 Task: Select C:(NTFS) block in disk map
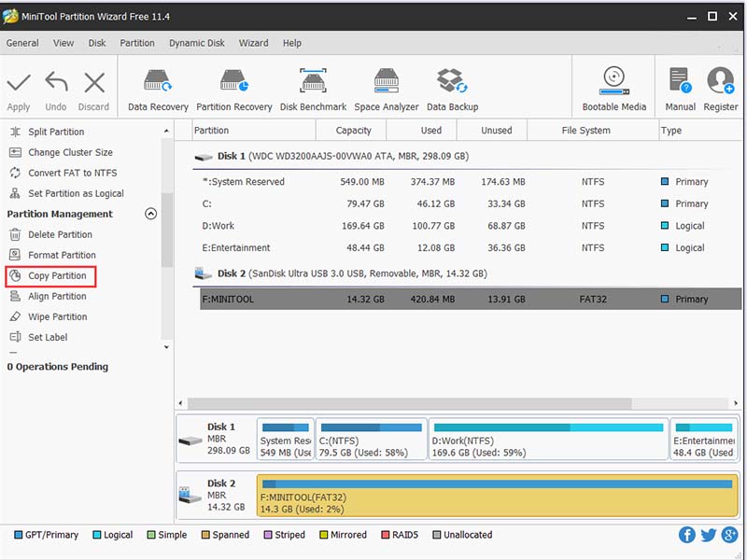(371, 439)
